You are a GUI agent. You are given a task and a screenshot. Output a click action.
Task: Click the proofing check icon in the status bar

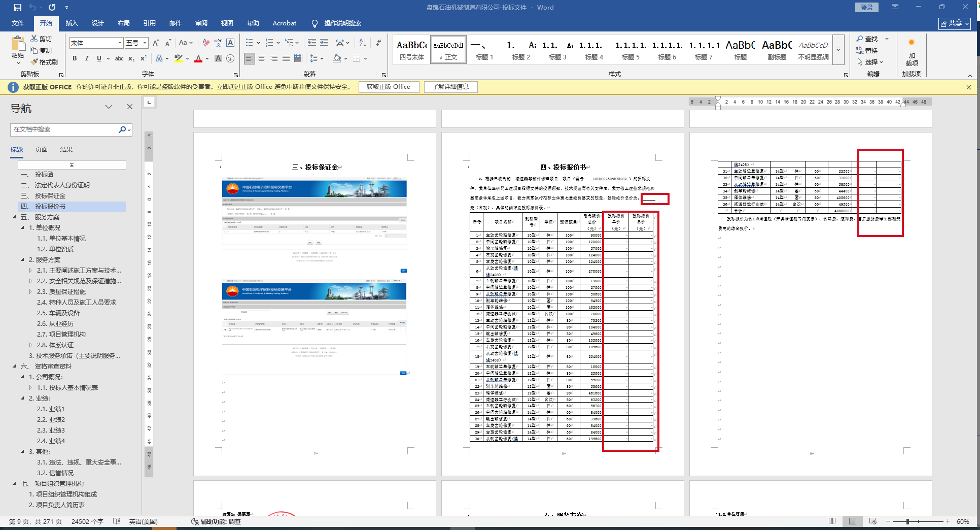pyautogui.click(x=116, y=521)
